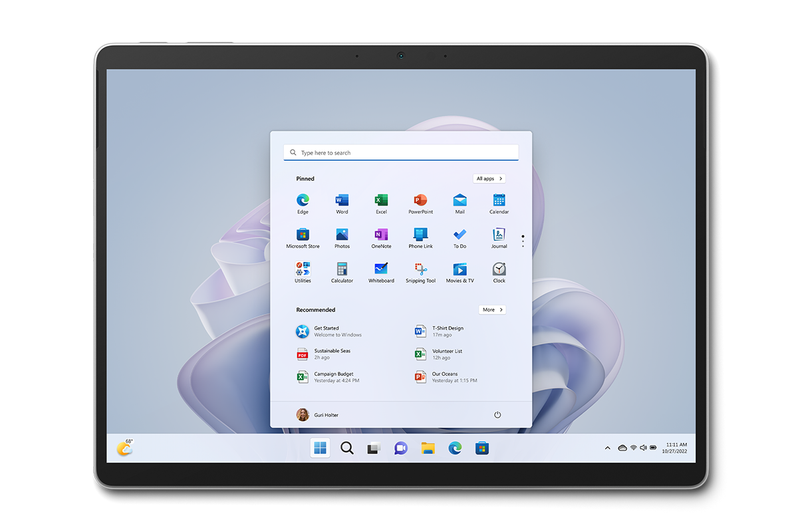Open the Edge app in Pinned
Viewport: 798px width, 532px height.
point(303,201)
